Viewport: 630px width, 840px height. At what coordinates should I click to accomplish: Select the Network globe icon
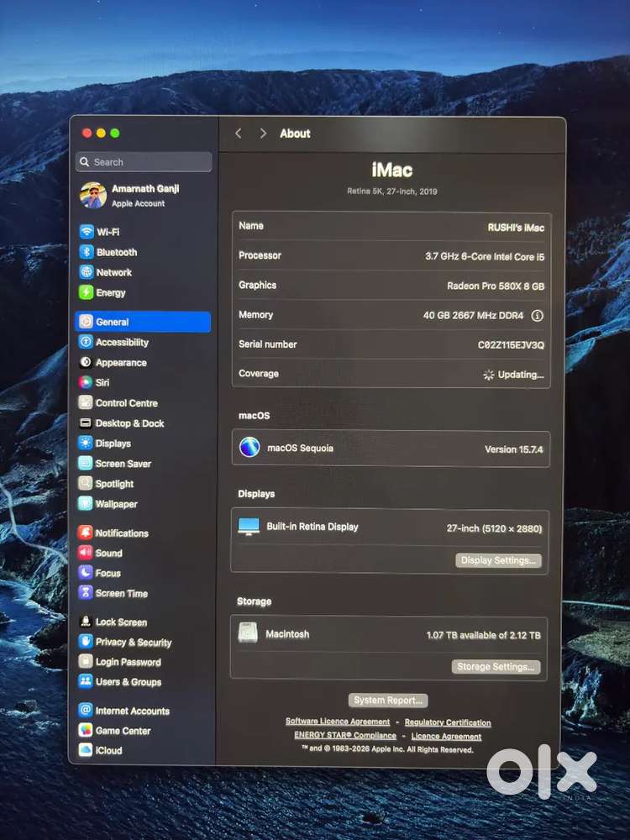click(87, 271)
